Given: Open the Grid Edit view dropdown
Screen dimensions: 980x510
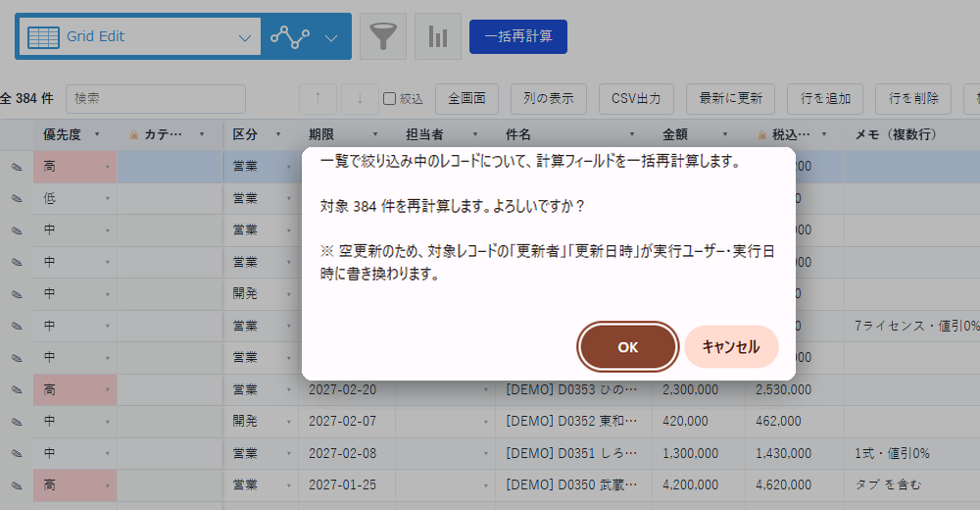Looking at the screenshot, I should [140, 37].
